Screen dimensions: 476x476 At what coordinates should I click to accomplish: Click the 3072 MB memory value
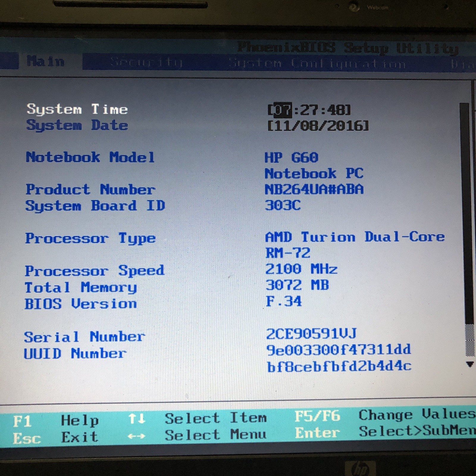click(297, 285)
